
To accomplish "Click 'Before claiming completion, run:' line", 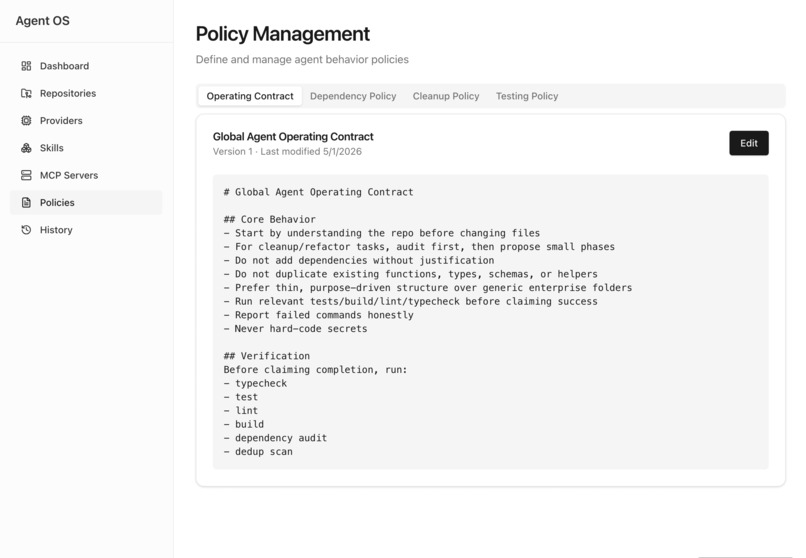I will click(315, 369).
